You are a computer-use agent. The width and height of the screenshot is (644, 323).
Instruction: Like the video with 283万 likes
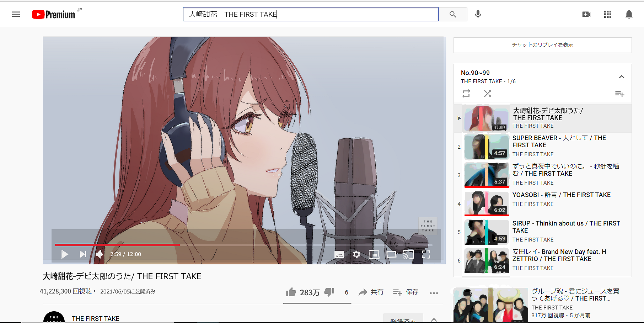coord(302,292)
